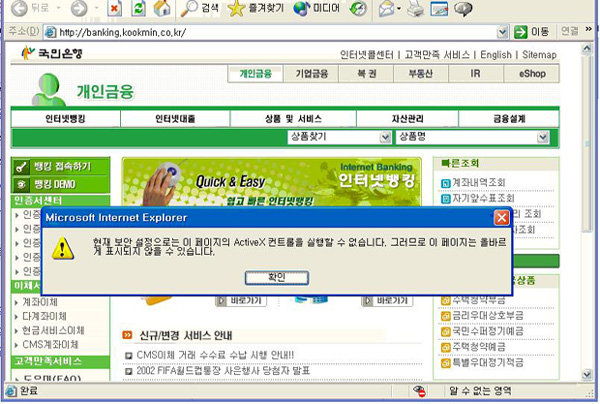Select the 복권 tab
Viewport: 600px width, 404px height.
coord(367,73)
